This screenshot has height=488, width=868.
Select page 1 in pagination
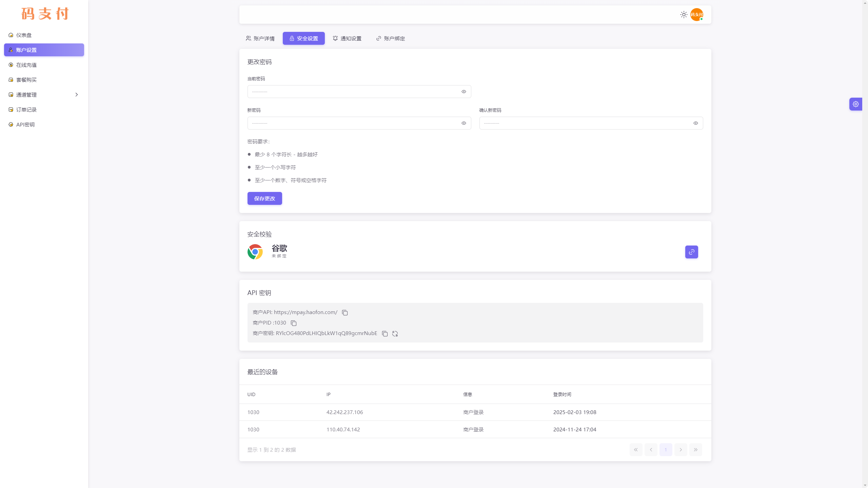click(666, 450)
